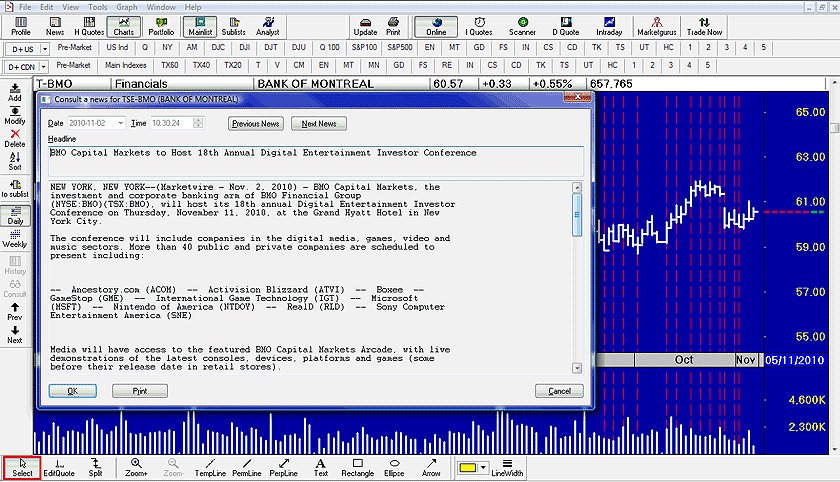Click the 'to sublist' sidebar icon
The image size is (840, 482).
pyautogui.click(x=15, y=189)
